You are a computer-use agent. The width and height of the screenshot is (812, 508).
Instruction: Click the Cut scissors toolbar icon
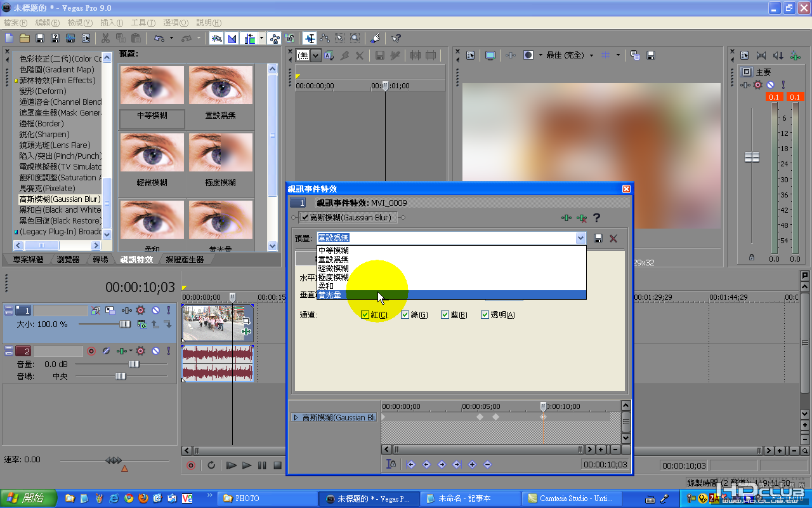tap(105, 39)
